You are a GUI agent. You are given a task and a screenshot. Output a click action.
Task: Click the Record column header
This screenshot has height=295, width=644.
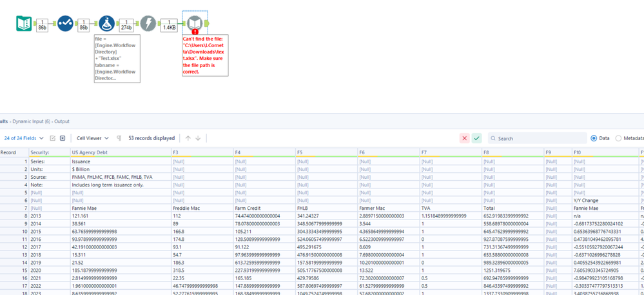pyautogui.click(x=14, y=152)
